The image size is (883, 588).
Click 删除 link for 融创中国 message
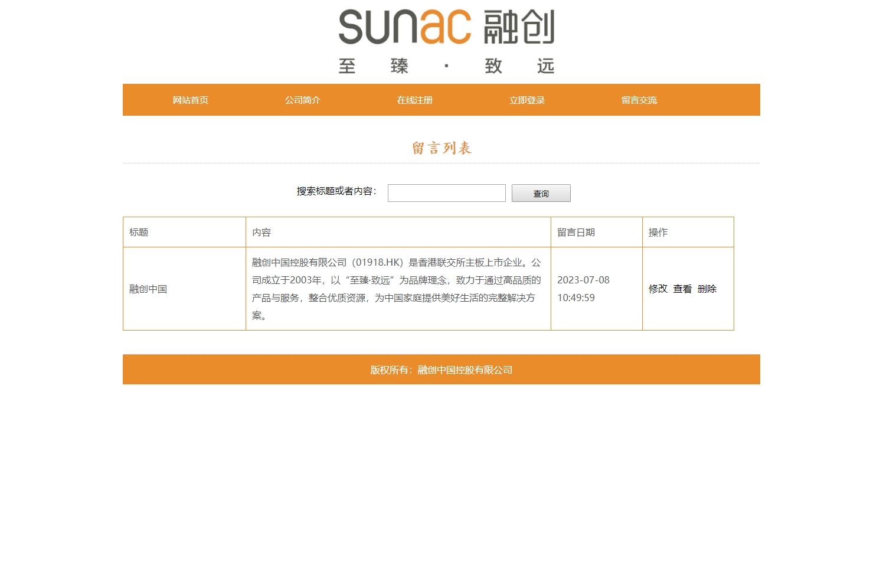pos(707,289)
